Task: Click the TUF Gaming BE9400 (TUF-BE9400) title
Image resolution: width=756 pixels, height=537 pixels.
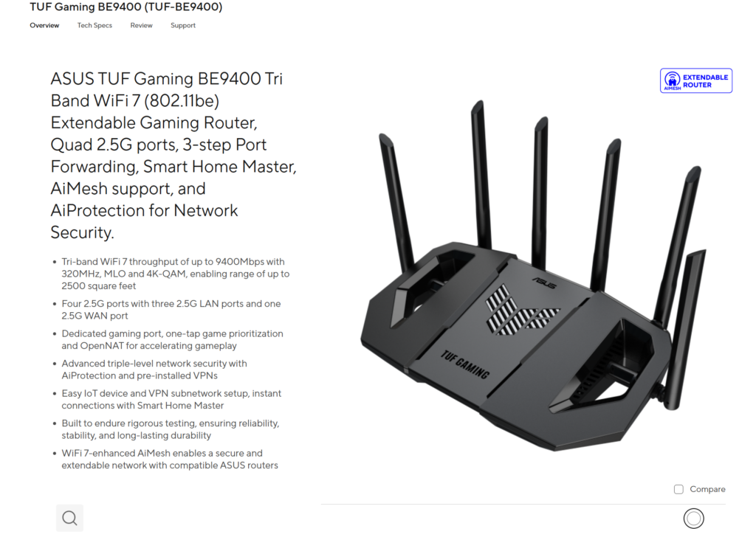Action: pyautogui.click(x=126, y=7)
